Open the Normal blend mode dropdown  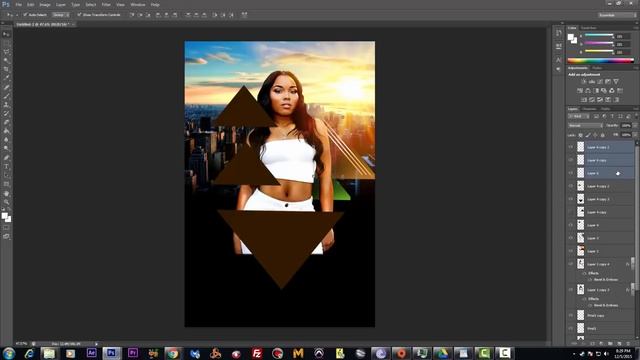[x=585, y=126]
